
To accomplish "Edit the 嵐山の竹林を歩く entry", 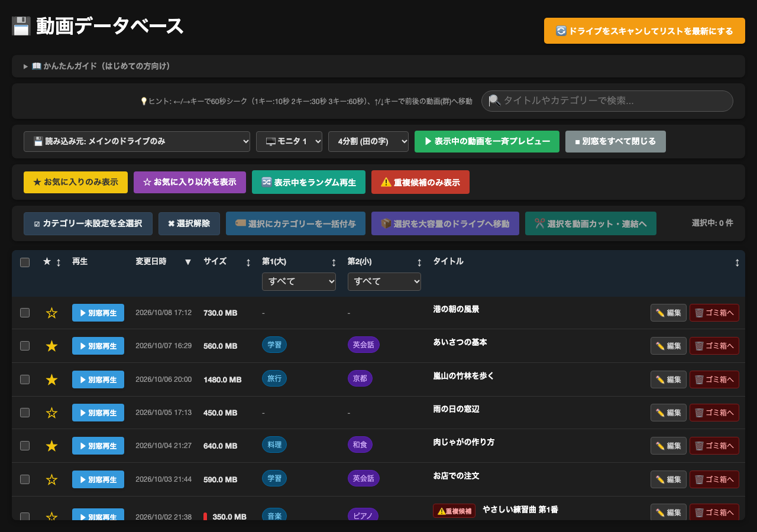I will click(x=668, y=379).
